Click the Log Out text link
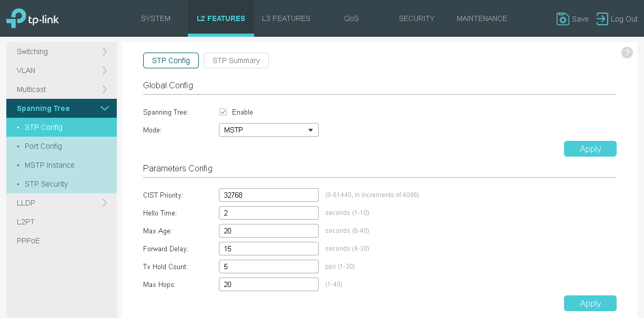644x318 pixels. point(624,19)
